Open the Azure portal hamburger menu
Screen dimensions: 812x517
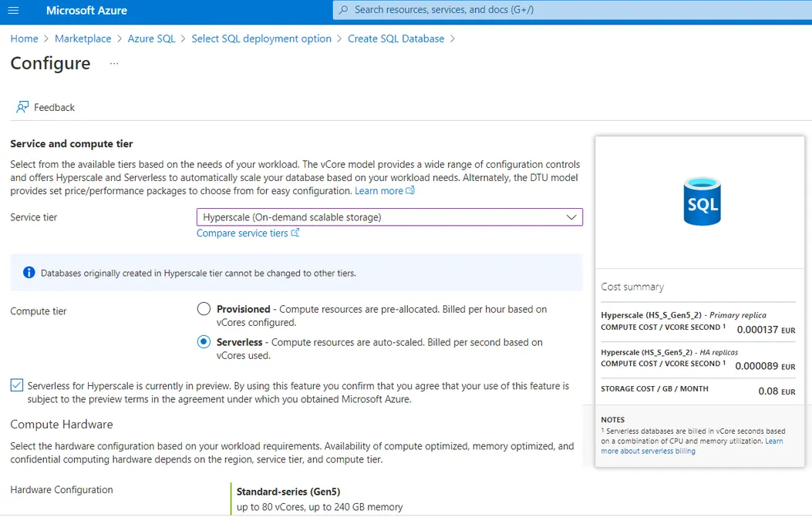point(12,11)
